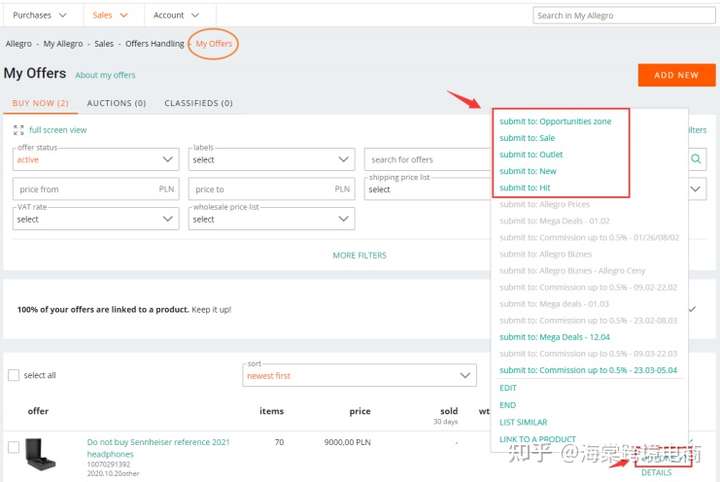Click the price column header
720x482 pixels.
click(360, 411)
